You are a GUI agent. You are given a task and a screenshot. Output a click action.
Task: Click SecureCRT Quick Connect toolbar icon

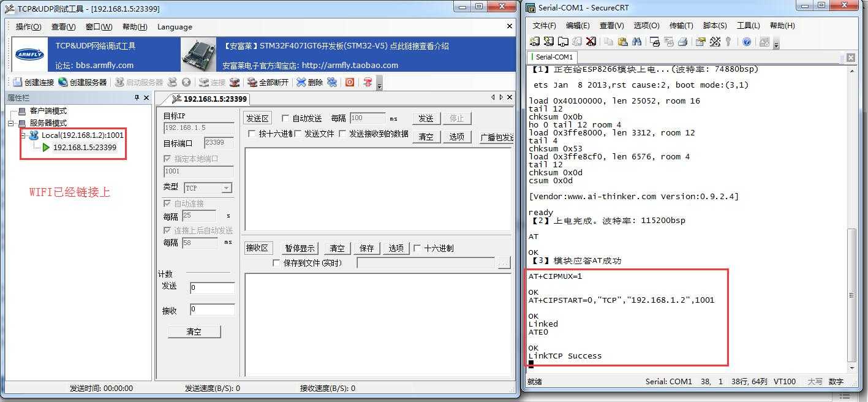548,42
